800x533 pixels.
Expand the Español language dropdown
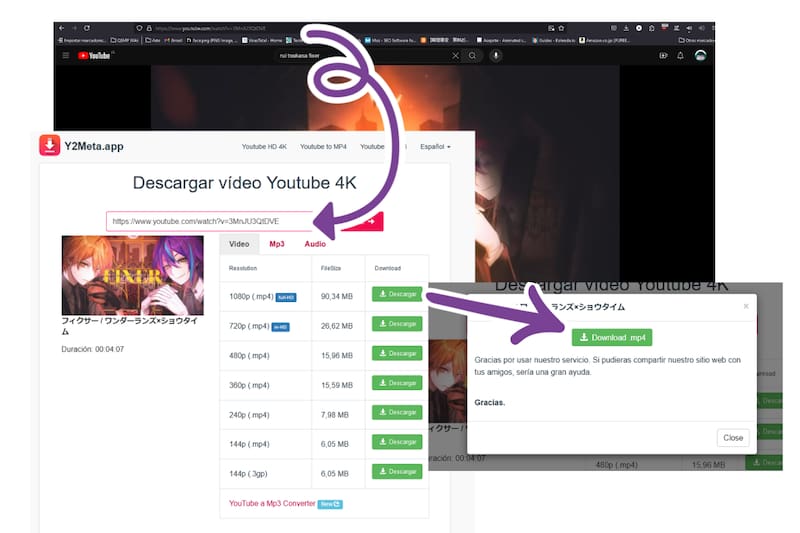tap(435, 146)
